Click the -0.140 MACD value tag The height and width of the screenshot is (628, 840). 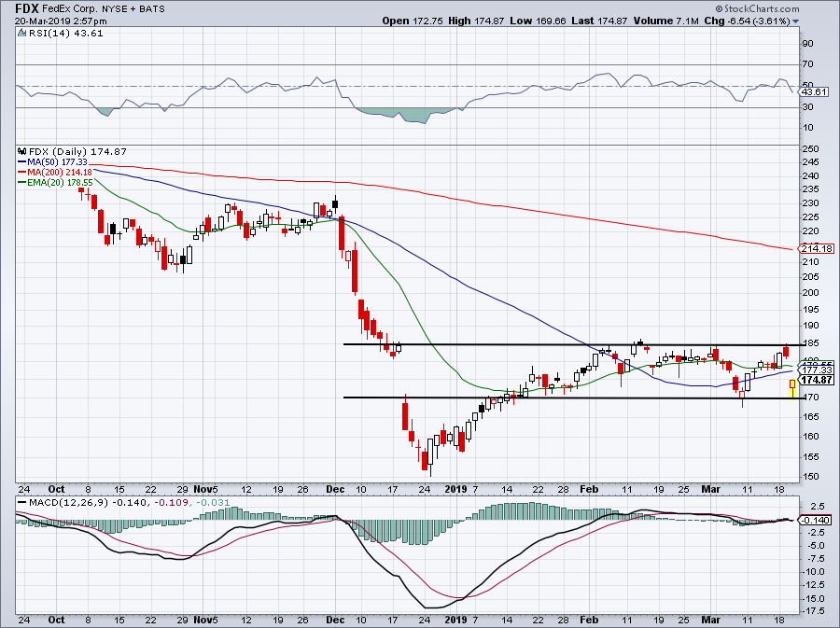pos(816,521)
